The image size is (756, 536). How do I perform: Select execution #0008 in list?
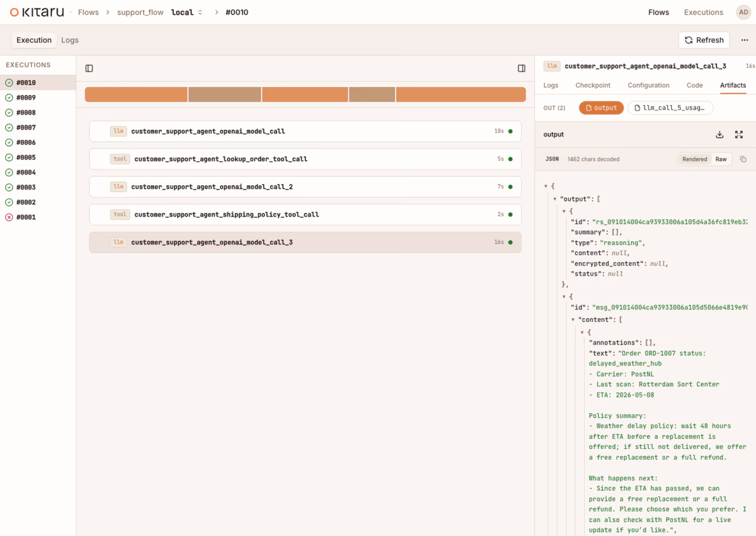pos(38,113)
